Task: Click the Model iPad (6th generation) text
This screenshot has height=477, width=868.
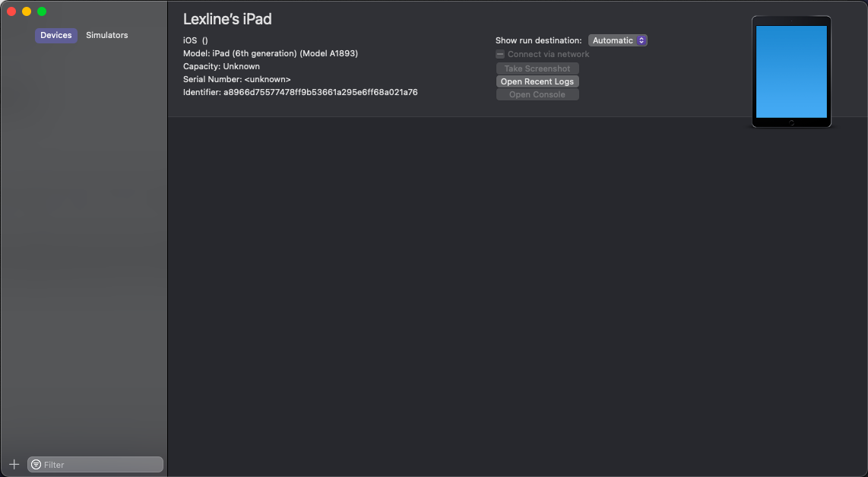Action: [x=271, y=53]
